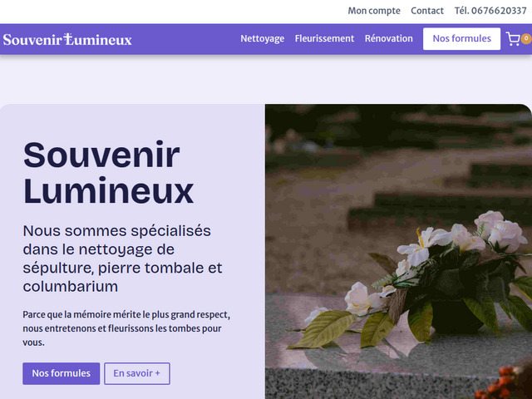This screenshot has height=399, width=532.
Task: Call the Tél. 0676620337 number link
Action: [490, 11]
